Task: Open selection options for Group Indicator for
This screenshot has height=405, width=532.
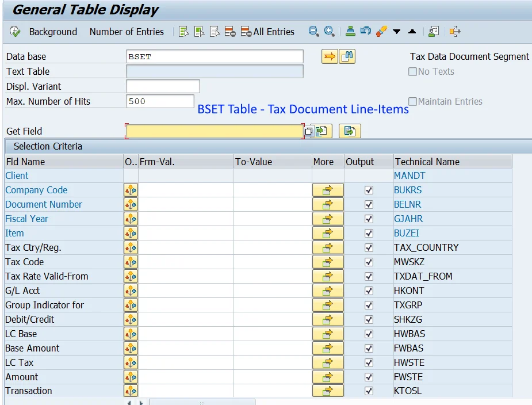Action: coord(131,305)
